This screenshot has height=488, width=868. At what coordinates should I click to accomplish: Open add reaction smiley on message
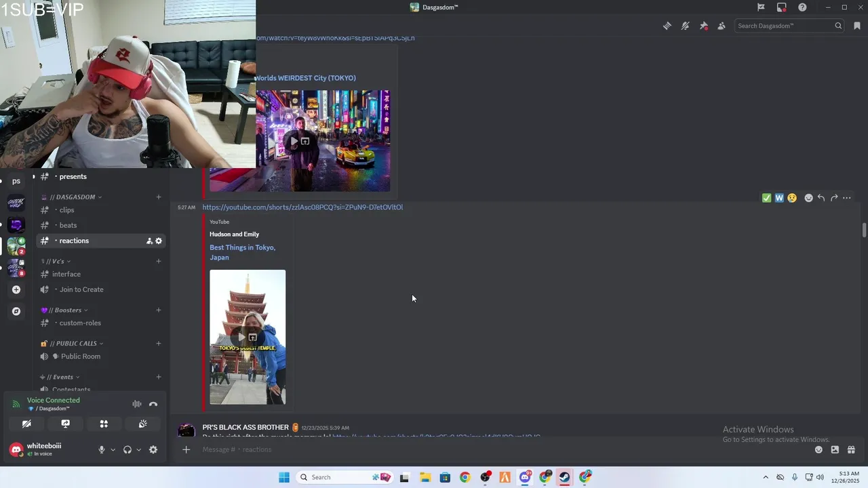[x=808, y=198]
